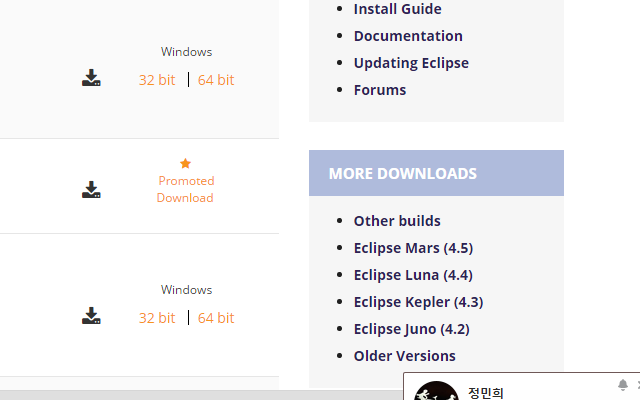Choose 64 bit in the top Windows row
The height and width of the screenshot is (400, 640).
(216, 80)
